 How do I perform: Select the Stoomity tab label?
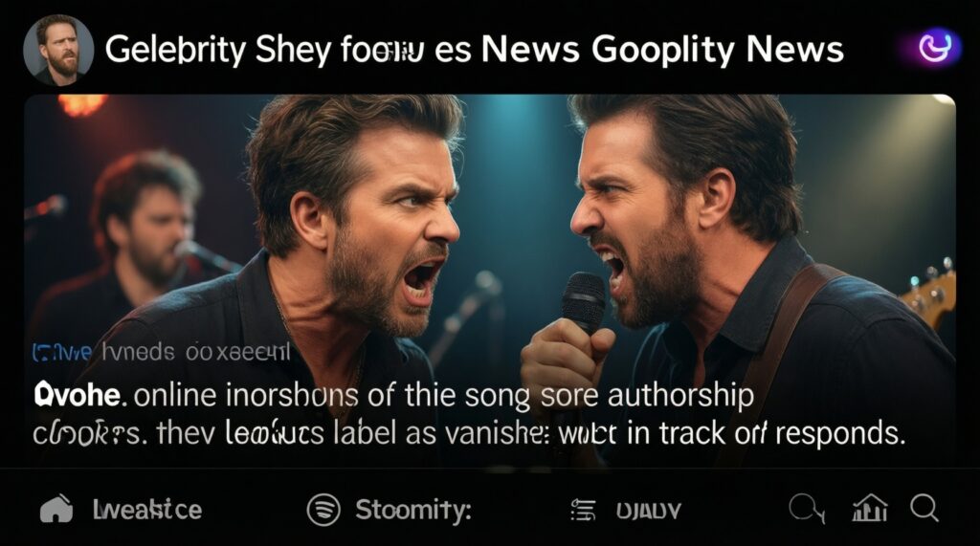pos(413,511)
